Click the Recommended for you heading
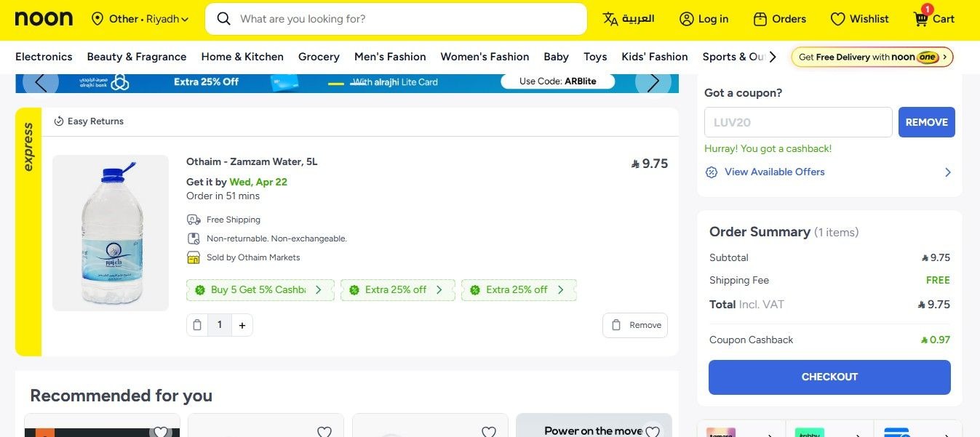980x437 pixels. pyautogui.click(x=121, y=396)
